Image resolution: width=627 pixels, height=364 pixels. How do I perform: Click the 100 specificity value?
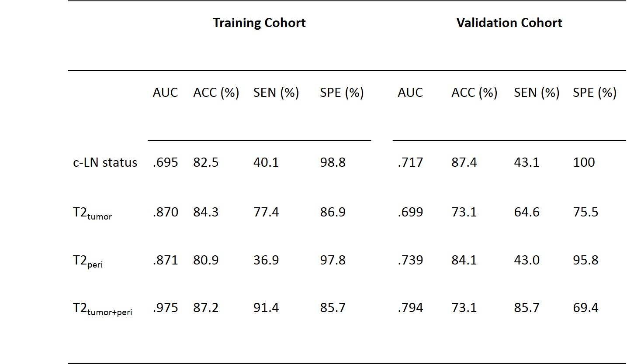point(584,163)
